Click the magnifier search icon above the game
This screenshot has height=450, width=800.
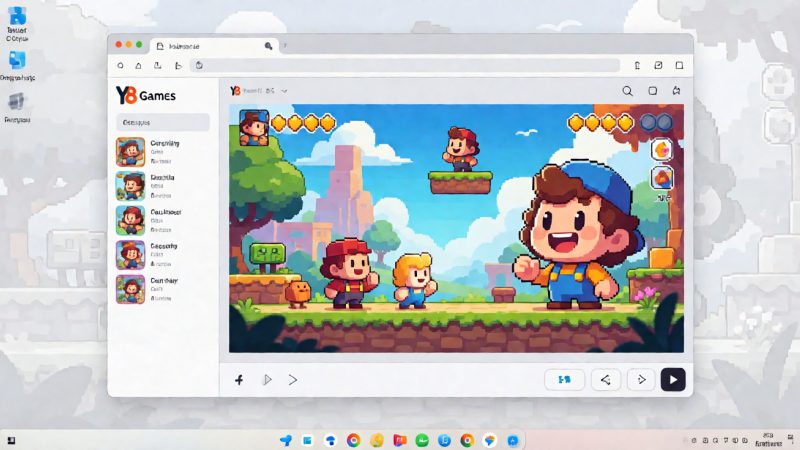(x=628, y=91)
